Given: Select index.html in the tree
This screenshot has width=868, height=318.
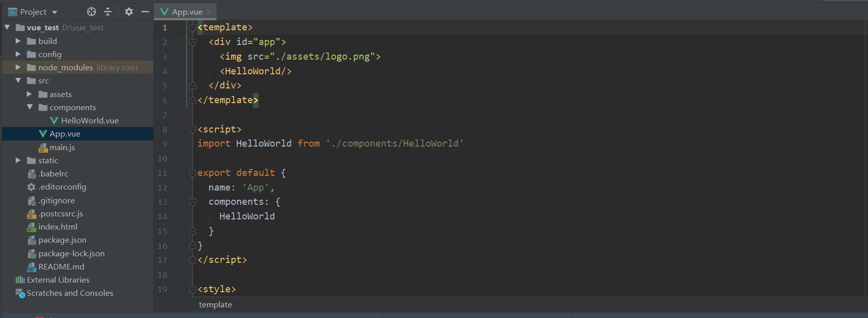Looking at the screenshot, I should click(x=58, y=226).
